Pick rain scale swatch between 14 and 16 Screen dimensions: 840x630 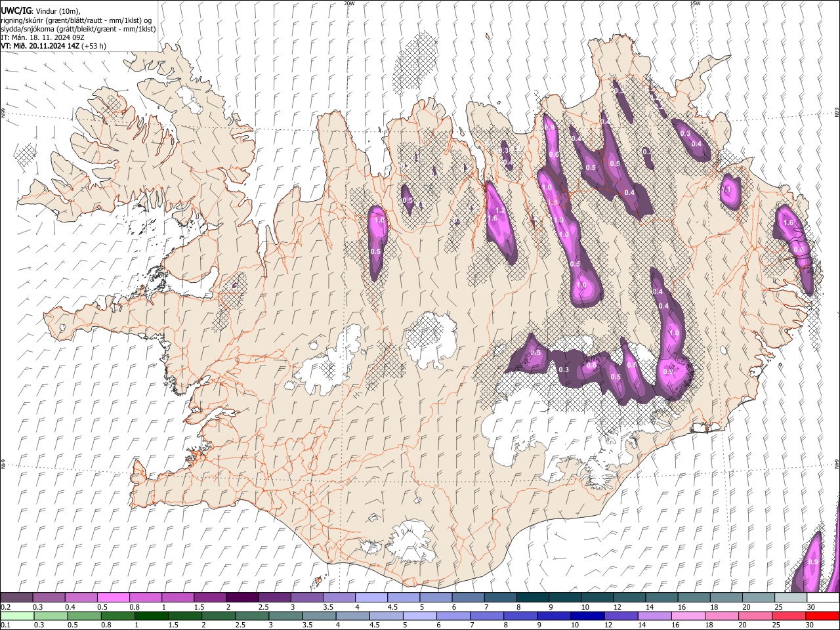654,616
